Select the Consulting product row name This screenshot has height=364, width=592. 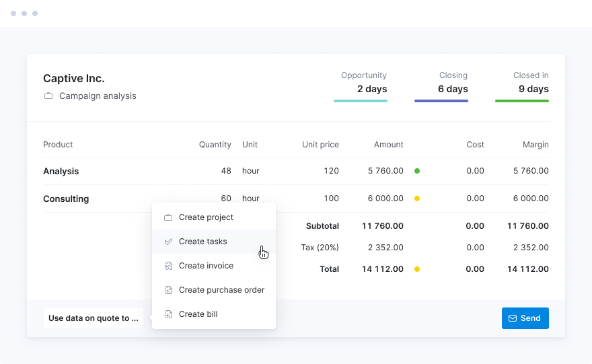[x=66, y=199]
